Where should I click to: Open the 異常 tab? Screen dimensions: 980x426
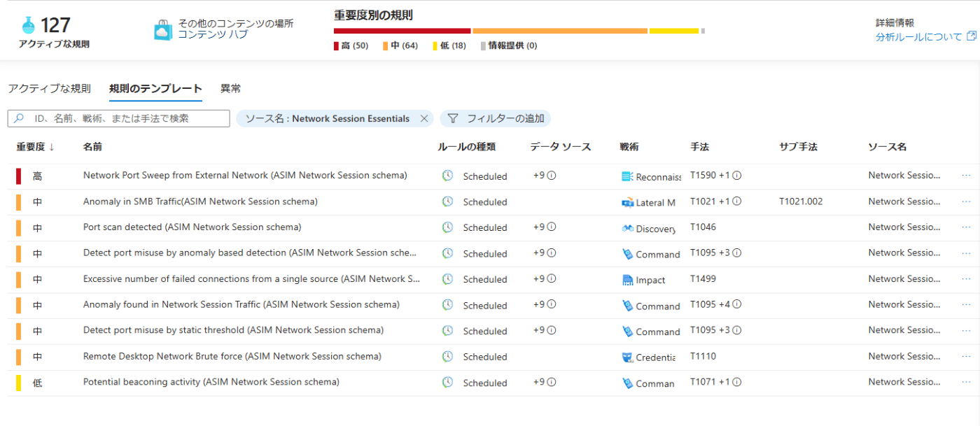(x=230, y=88)
